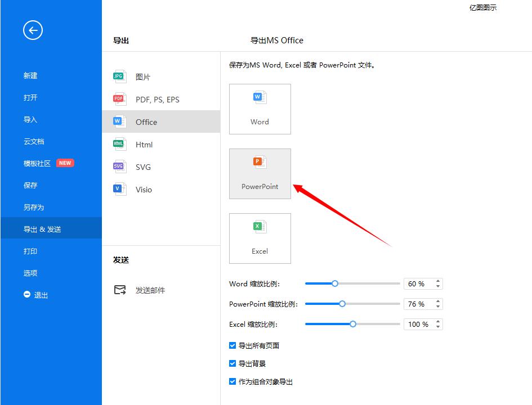This screenshot has height=405, width=532.
Task: Decrease Excel 缩放比例 with stepper arrow
Action: click(x=437, y=327)
